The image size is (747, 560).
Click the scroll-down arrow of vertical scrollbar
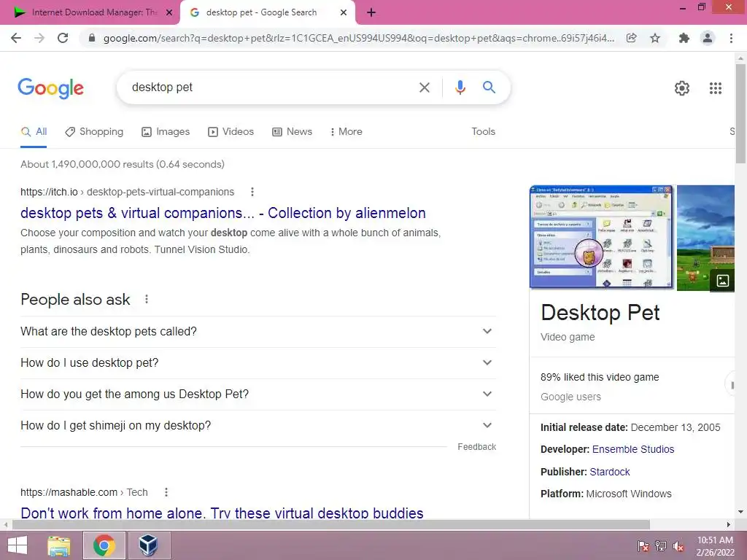pyautogui.click(x=740, y=512)
